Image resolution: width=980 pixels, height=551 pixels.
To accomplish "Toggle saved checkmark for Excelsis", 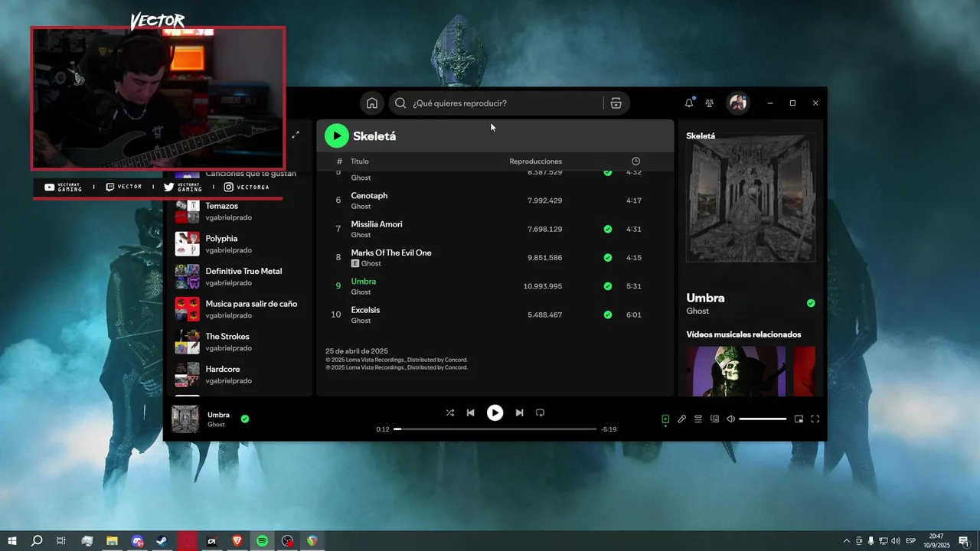I will point(608,315).
